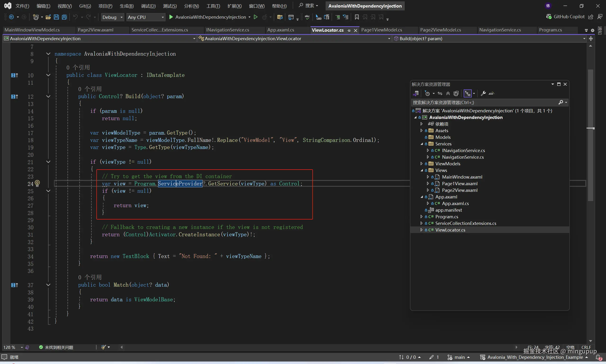Screen dimensions: 606x364
Task: Switch to the Program.cs tab
Action: click(x=550, y=30)
